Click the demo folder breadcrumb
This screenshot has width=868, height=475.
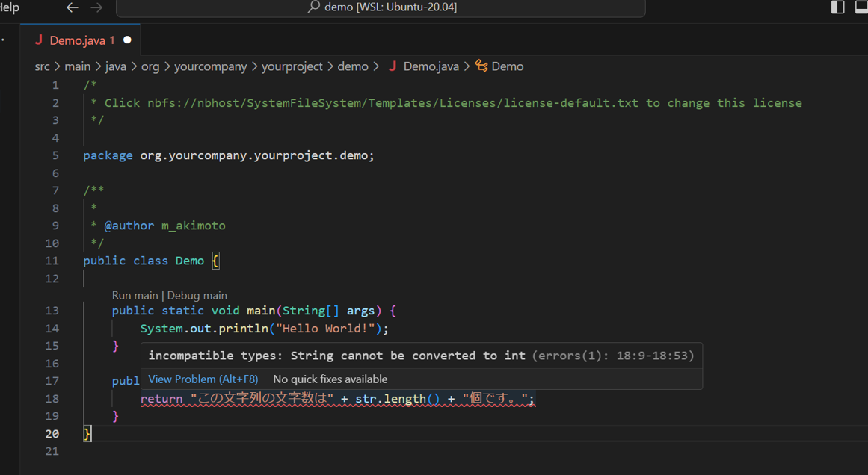pos(353,66)
